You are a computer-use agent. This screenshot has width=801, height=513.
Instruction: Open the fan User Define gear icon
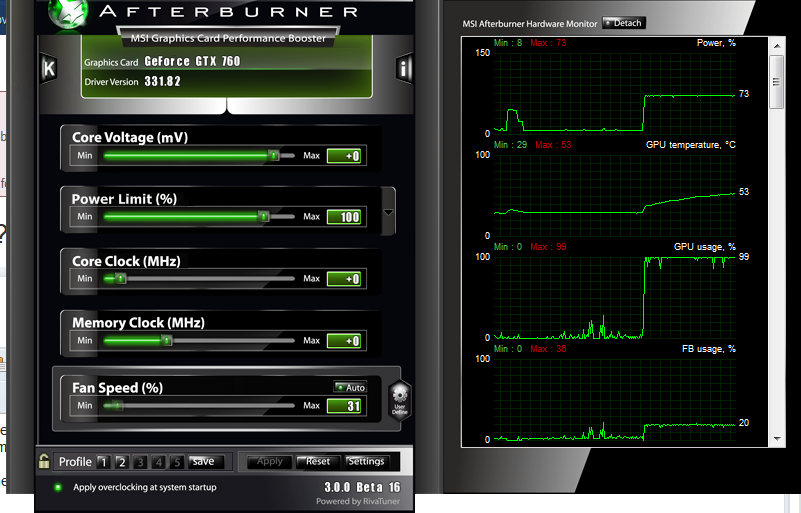point(399,400)
